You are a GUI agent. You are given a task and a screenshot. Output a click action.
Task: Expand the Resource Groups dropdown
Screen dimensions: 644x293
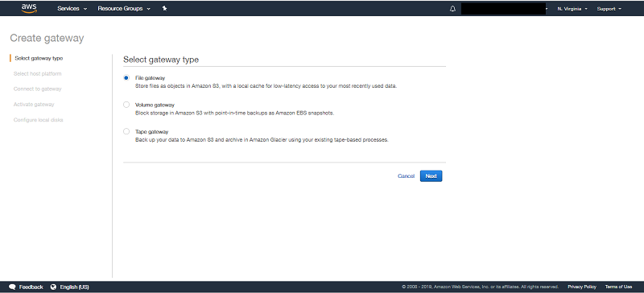coord(124,9)
